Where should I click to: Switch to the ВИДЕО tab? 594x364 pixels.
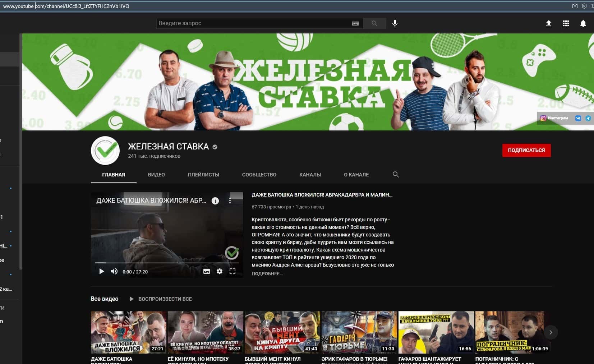coord(156,175)
